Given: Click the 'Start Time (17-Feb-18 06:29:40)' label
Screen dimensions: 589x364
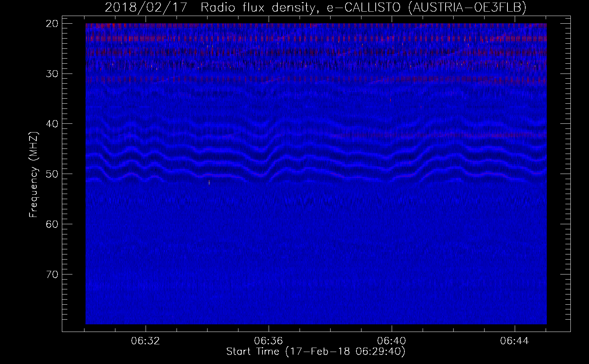Looking at the screenshot, I should click(316, 352).
